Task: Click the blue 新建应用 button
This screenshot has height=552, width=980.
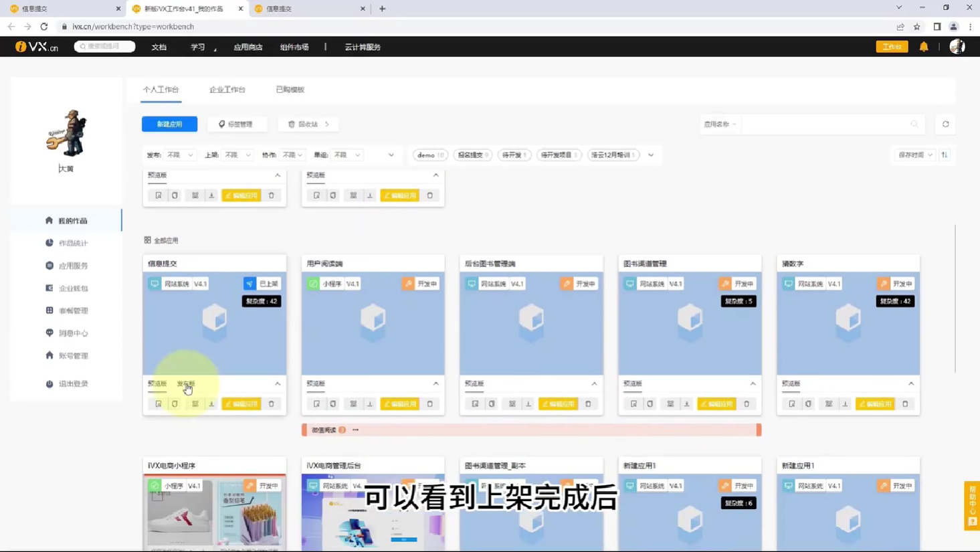Action: tap(169, 124)
